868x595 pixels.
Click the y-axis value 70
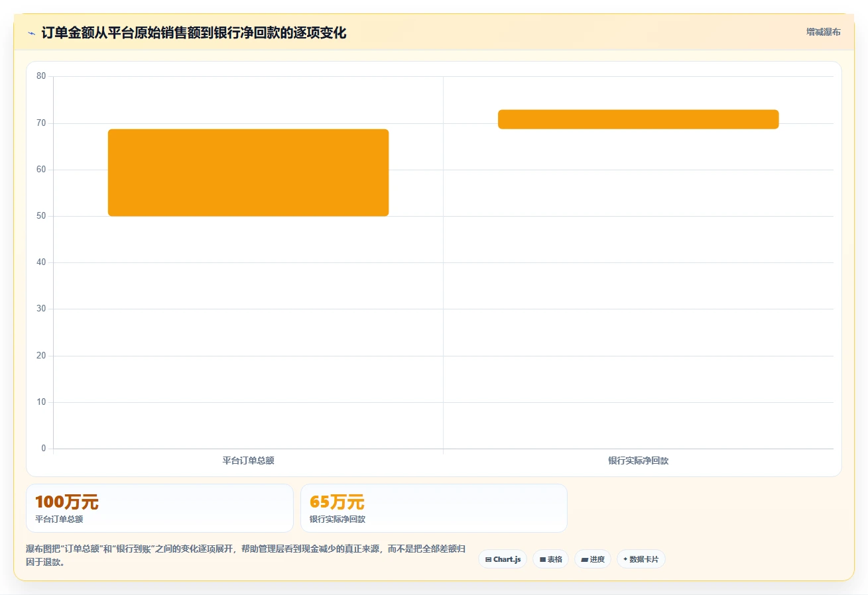click(41, 123)
